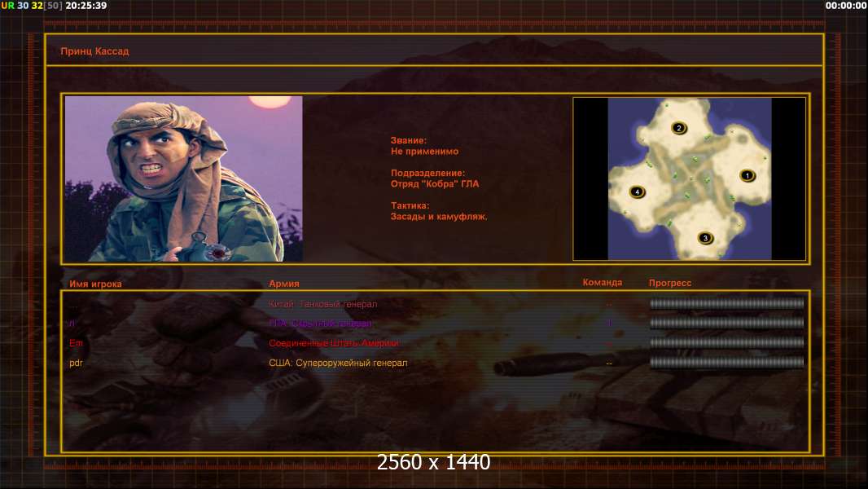
Task: Click start position 2 on the minimap
Action: pyautogui.click(x=678, y=128)
